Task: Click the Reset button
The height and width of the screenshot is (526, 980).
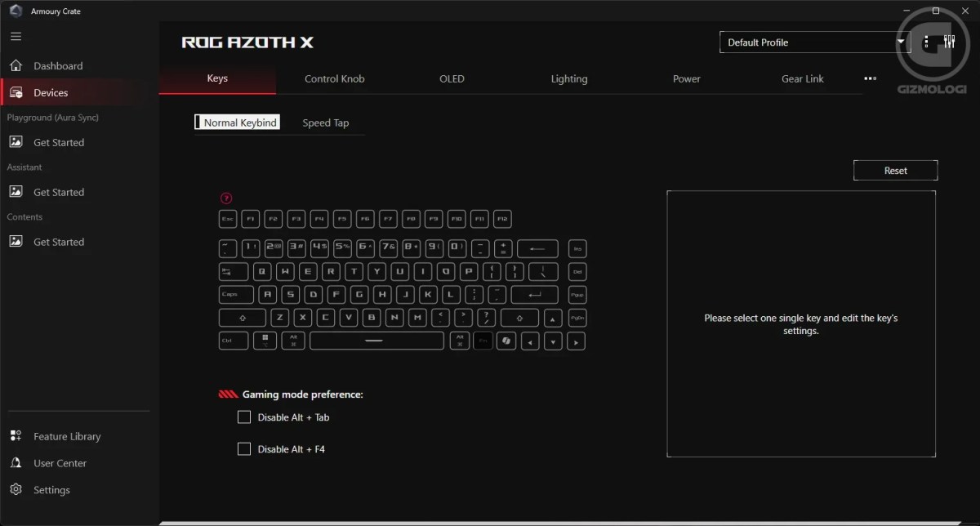Action: [x=895, y=171]
